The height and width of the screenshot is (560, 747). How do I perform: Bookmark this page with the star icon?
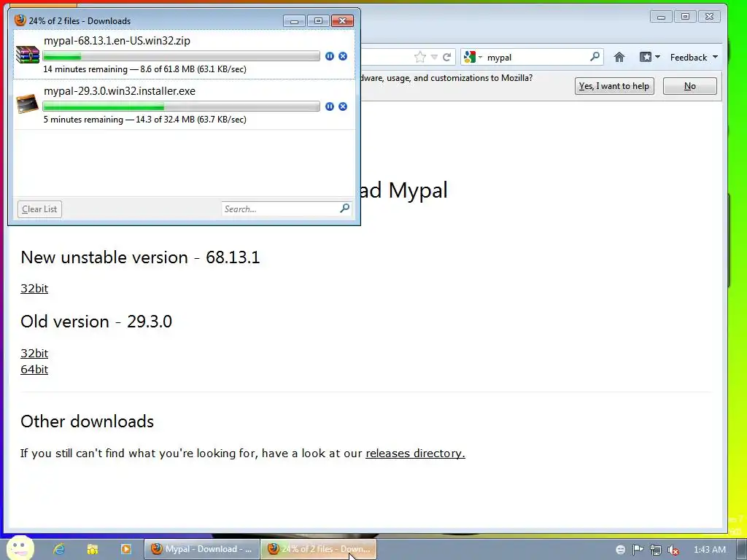419,57
